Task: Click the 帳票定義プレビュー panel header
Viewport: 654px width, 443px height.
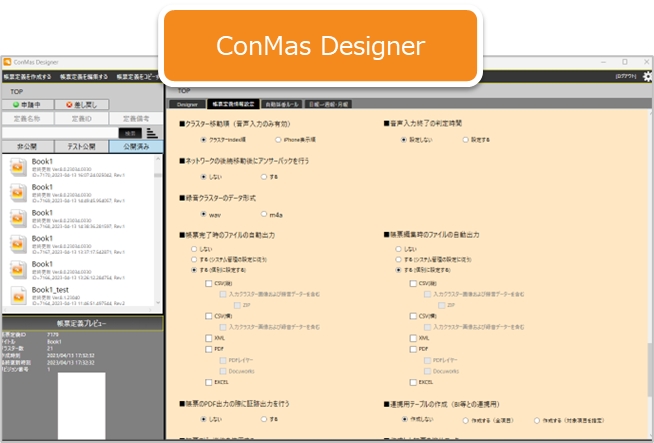Action: (x=82, y=323)
